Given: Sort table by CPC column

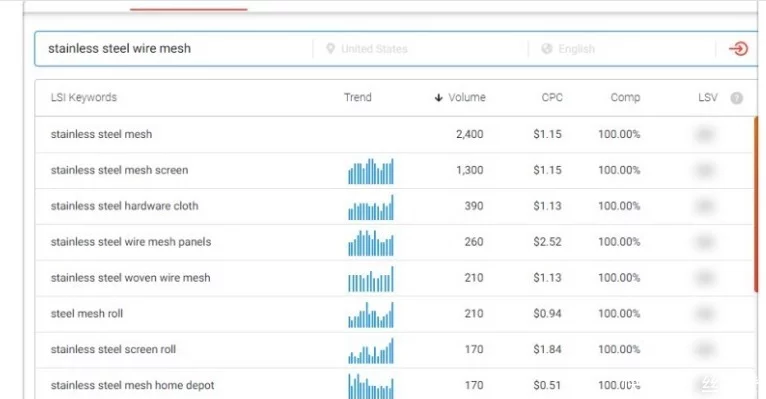Looking at the screenshot, I should click(x=552, y=97).
